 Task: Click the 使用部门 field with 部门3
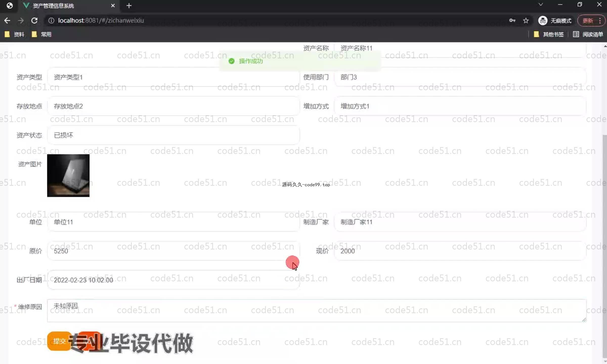460,77
